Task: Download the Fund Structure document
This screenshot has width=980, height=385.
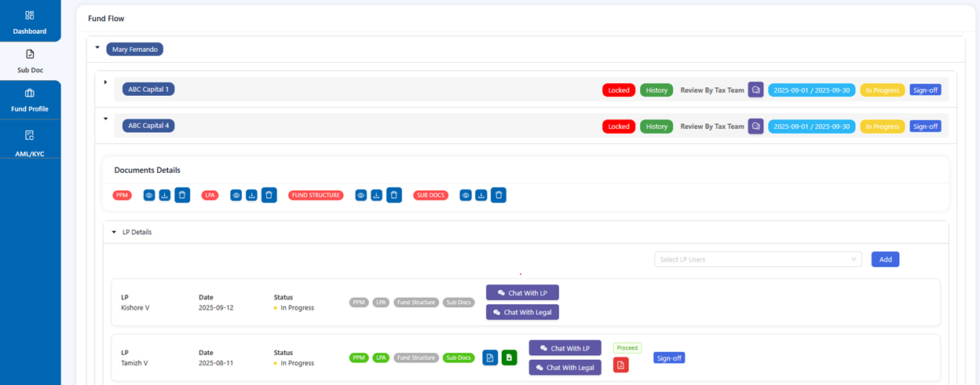Action: coord(377,195)
